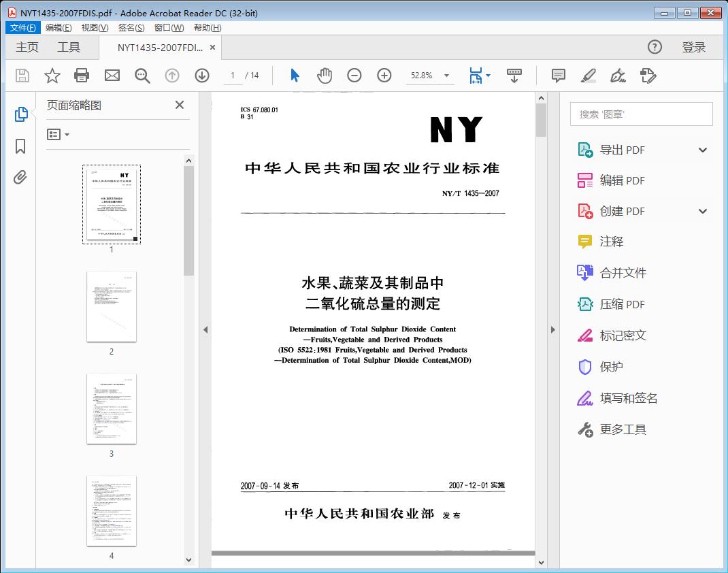Click the zoom in plus icon
Screen dimensions: 728x573
pyautogui.click(x=384, y=76)
